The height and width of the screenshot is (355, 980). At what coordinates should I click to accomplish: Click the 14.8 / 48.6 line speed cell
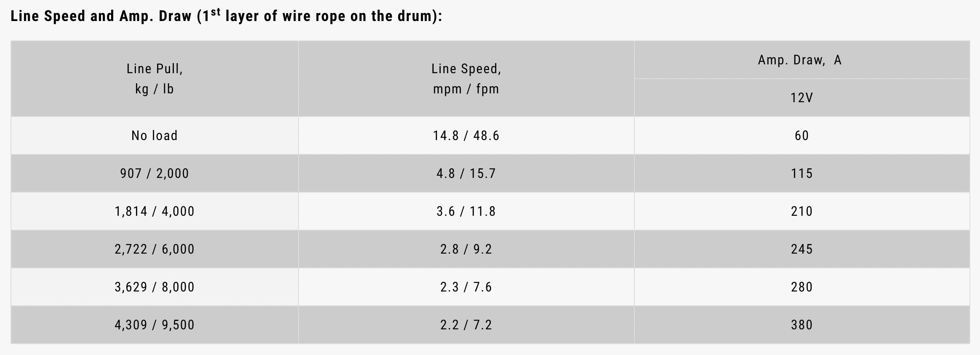click(466, 135)
